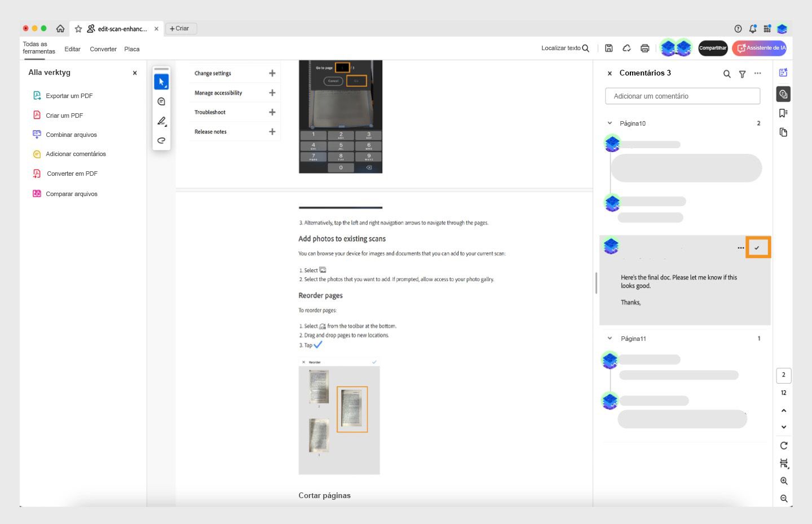Print the document
Image resolution: width=812 pixels, height=524 pixels.
click(645, 48)
